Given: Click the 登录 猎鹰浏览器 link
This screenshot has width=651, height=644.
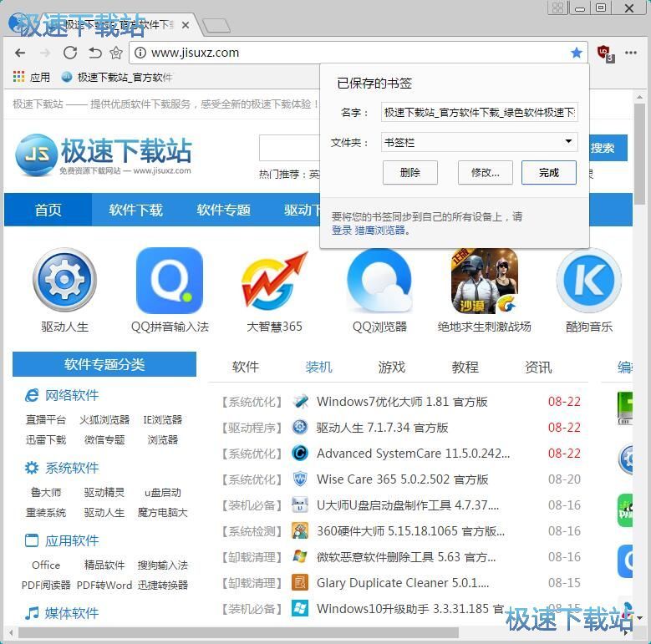Looking at the screenshot, I should pyautogui.click(x=370, y=231).
